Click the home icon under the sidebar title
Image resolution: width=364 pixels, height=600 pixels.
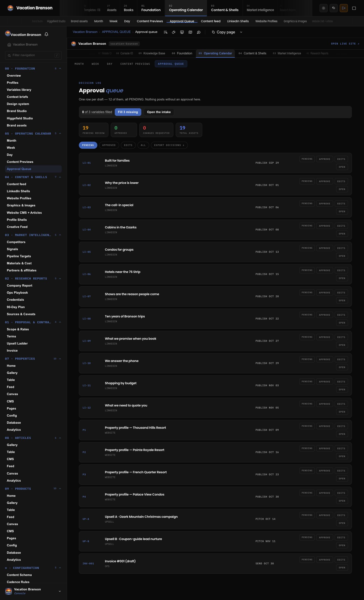click(9, 45)
